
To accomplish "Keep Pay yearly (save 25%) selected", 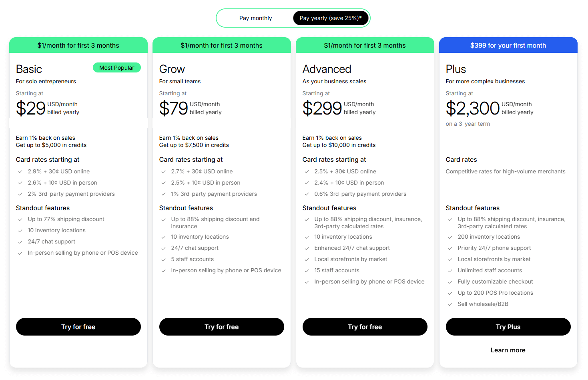I will [x=331, y=18].
